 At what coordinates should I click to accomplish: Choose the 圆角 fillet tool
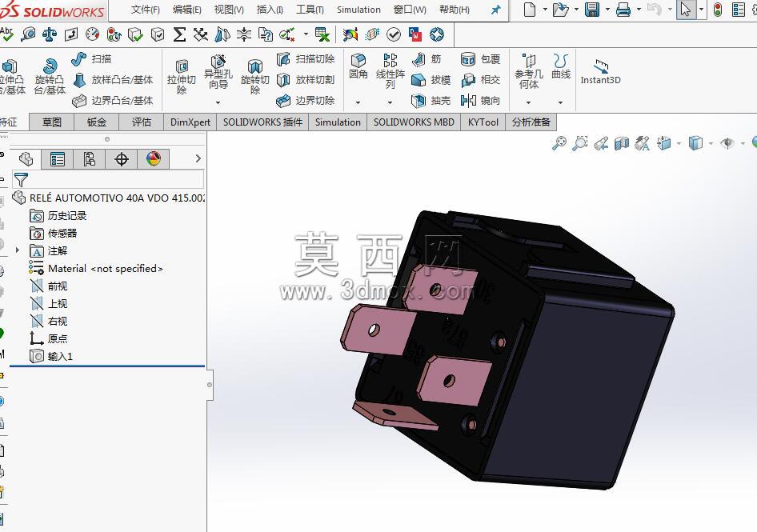[358, 66]
